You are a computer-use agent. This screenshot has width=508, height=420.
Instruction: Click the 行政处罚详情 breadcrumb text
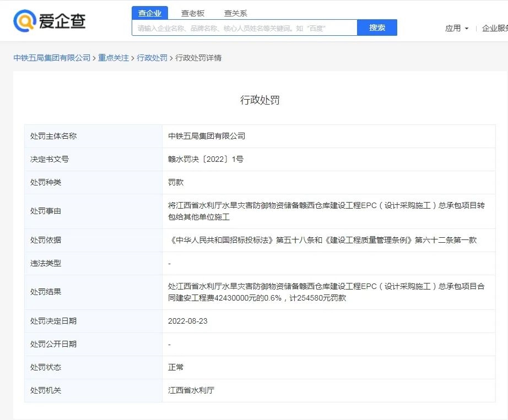tap(198, 58)
